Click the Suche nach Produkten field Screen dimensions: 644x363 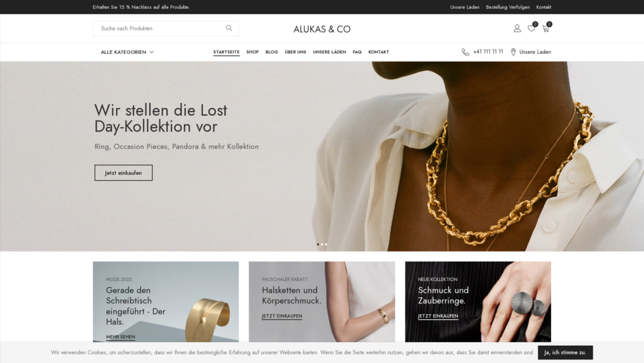(x=160, y=29)
